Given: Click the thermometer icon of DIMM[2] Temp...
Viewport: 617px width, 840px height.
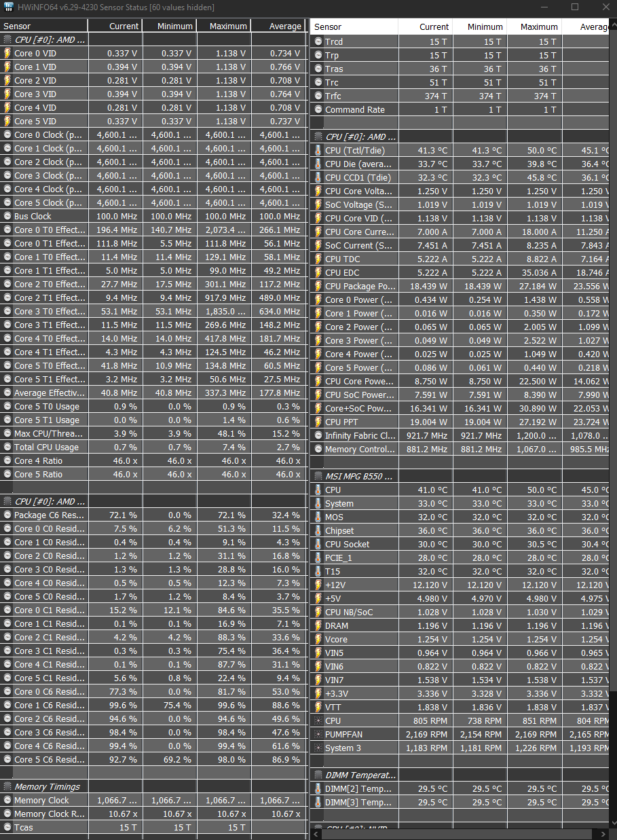Looking at the screenshot, I should click(x=318, y=788).
